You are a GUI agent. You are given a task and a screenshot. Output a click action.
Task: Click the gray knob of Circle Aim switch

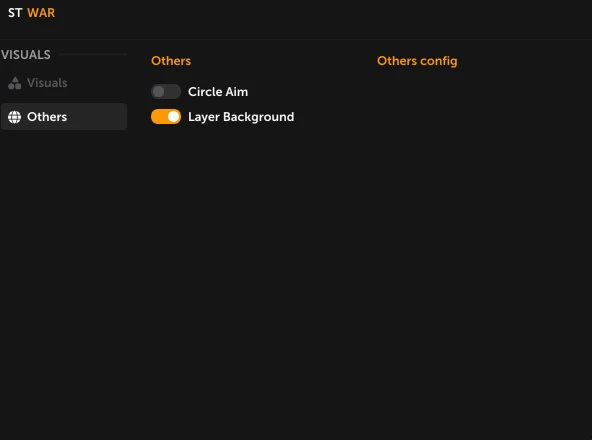click(x=159, y=91)
